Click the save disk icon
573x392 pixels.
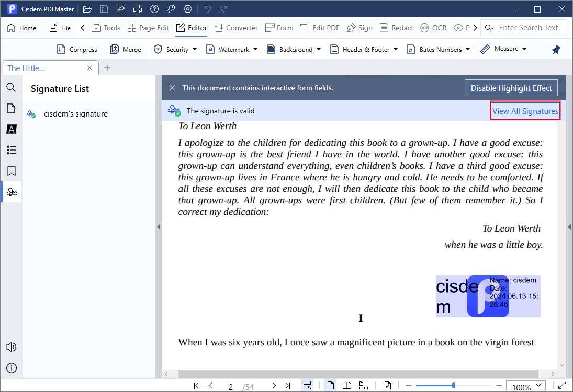(x=104, y=9)
